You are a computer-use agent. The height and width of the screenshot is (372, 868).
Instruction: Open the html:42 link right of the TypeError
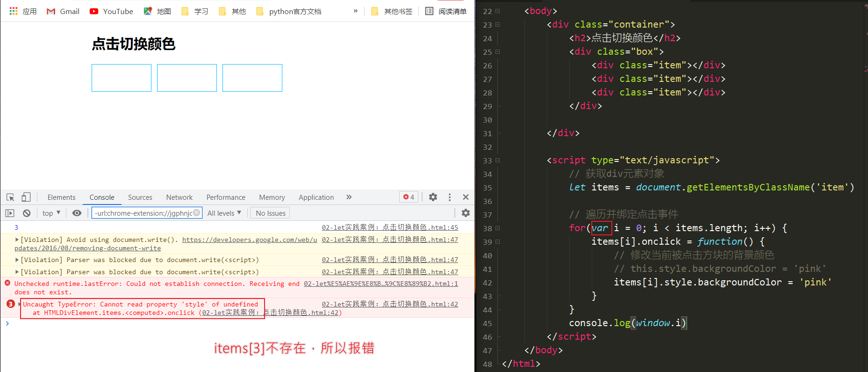(390, 304)
